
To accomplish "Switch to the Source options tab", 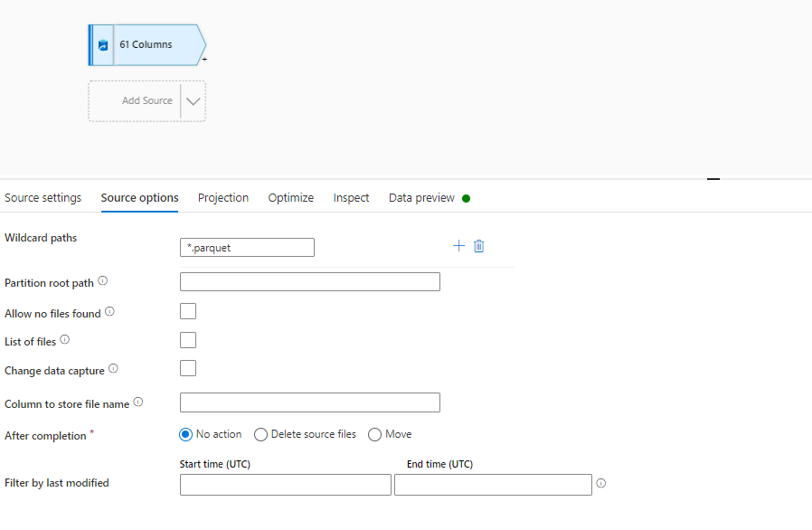I will (x=139, y=198).
